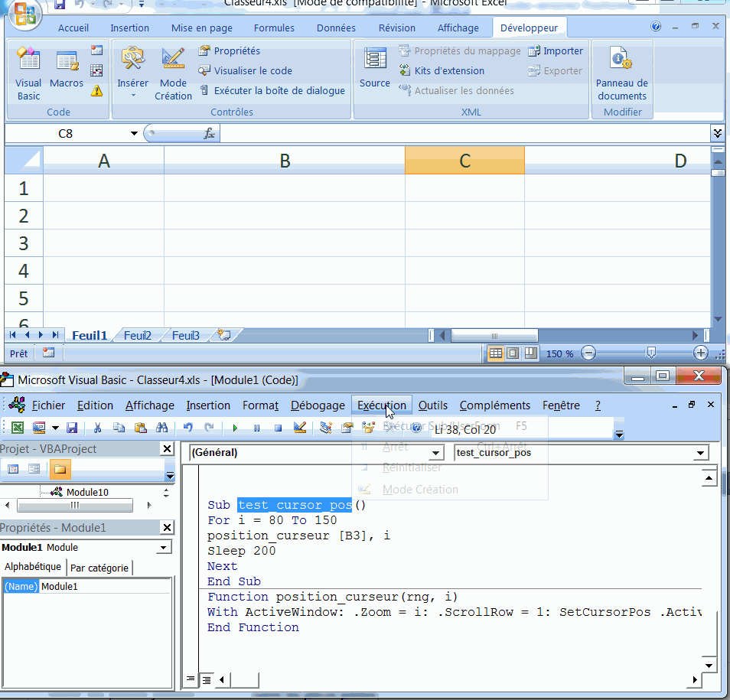Click Run Sub green play icon
This screenshot has width=730, height=700.
pyautogui.click(x=235, y=428)
